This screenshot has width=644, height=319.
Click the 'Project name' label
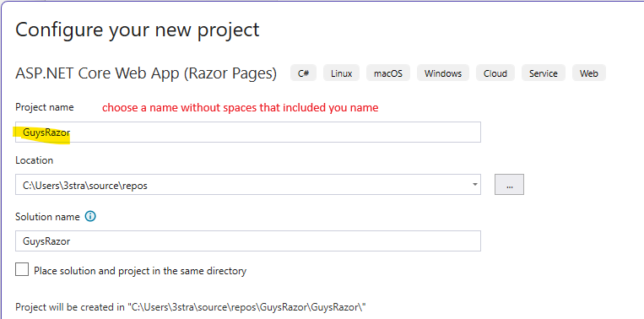(x=45, y=107)
